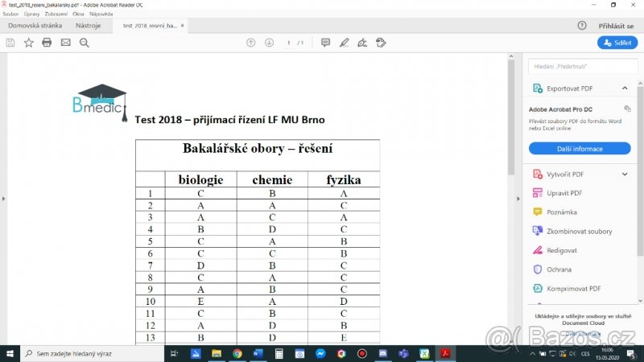Open the Nápověda menu
Screen dimensions: 644x362
101,14
